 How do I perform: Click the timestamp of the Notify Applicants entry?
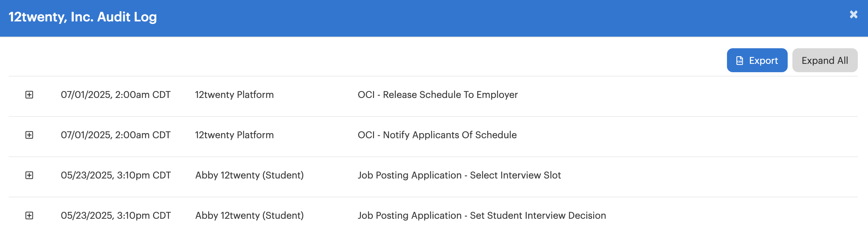click(x=116, y=135)
